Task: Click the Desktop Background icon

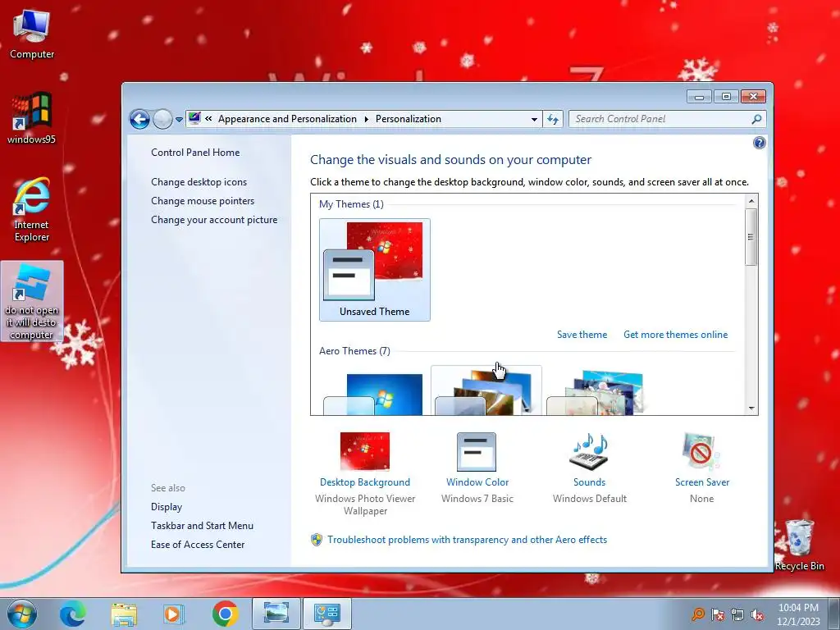Action: coord(365,451)
